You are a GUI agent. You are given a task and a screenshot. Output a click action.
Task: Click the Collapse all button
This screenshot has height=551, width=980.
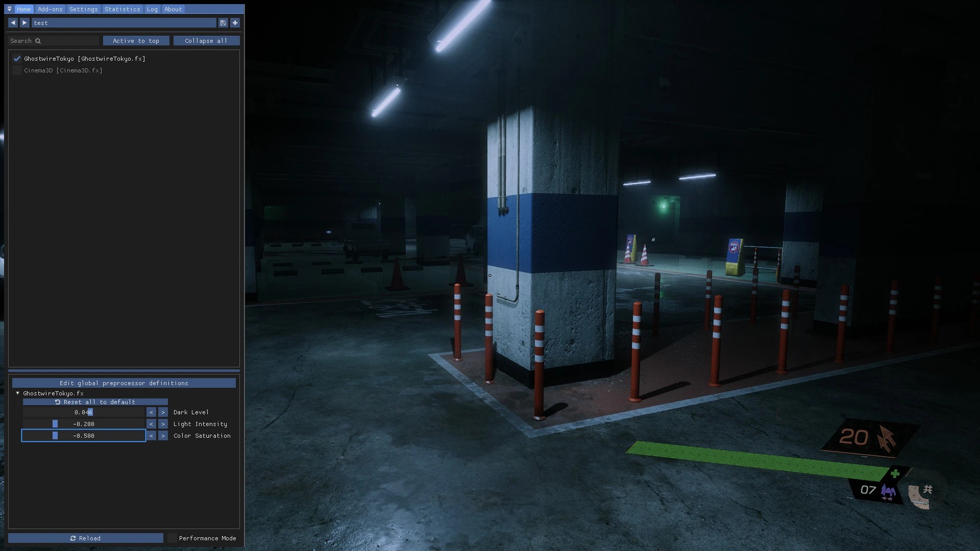point(206,41)
